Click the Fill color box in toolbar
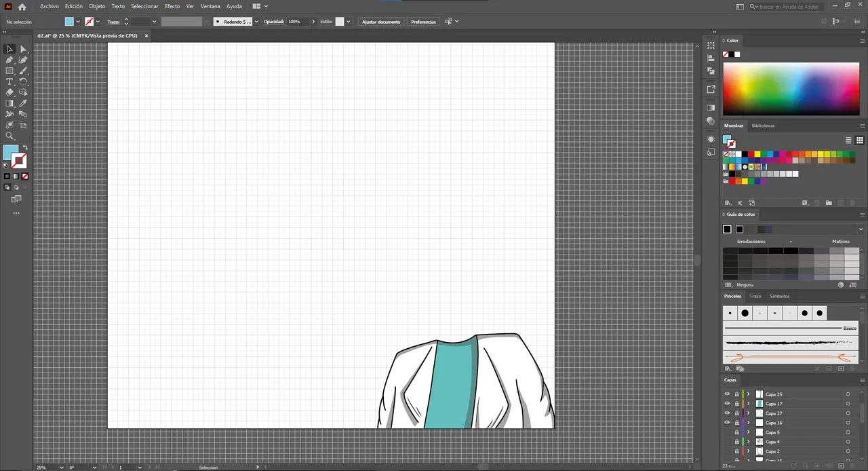868x471 pixels. (x=10, y=152)
